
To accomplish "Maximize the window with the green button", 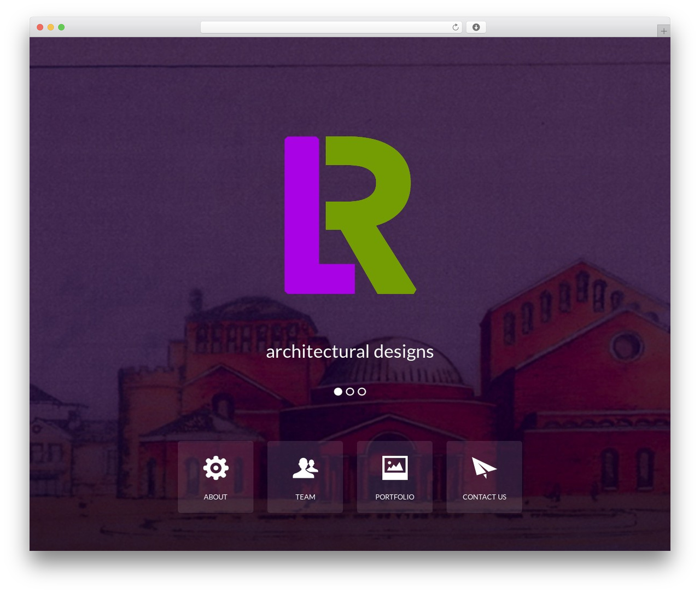I will click(61, 27).
